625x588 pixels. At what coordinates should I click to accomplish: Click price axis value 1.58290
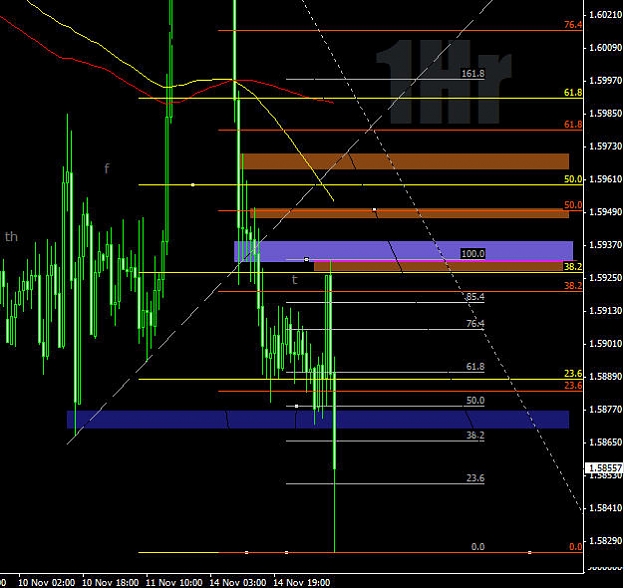pyautogui.click(x=605, y=541)
